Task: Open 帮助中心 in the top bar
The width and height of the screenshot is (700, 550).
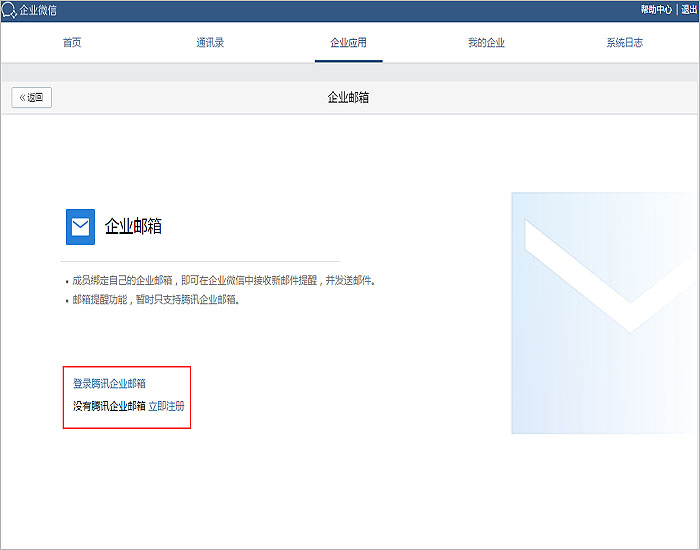Action: 656,10
